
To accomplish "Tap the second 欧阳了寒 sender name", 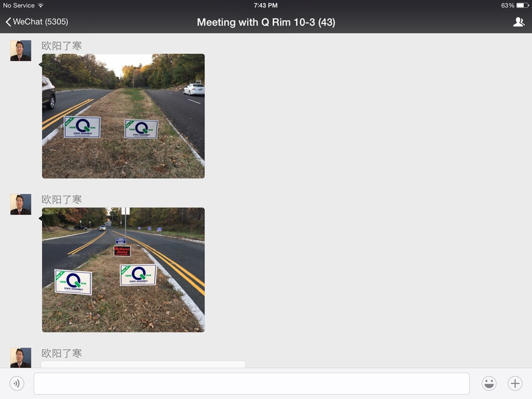I will point(61,199).
